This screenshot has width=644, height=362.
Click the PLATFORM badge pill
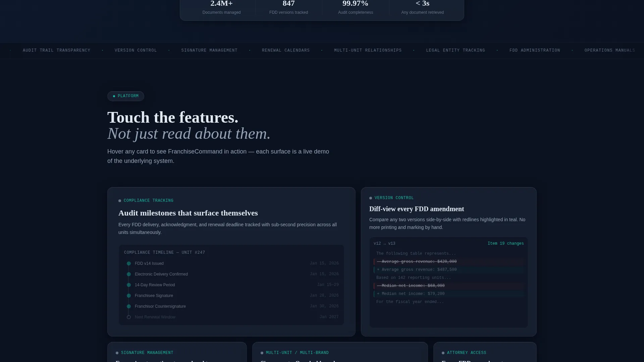point(126,96)
